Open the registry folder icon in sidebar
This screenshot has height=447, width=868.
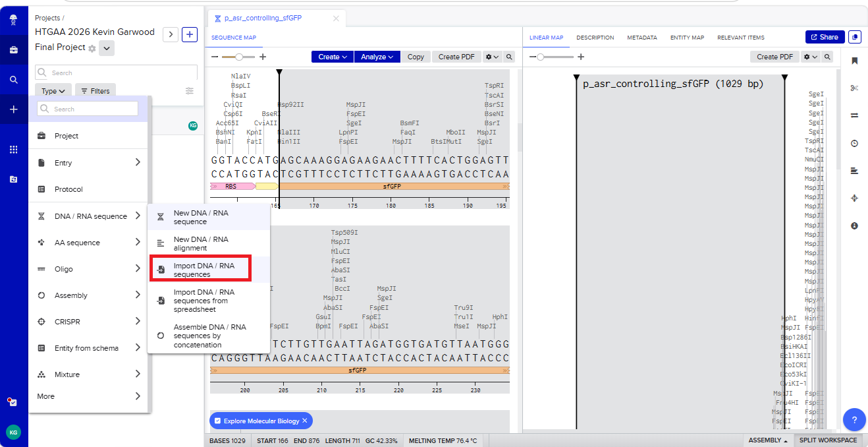pyautogui.click(x=14, y=179)
